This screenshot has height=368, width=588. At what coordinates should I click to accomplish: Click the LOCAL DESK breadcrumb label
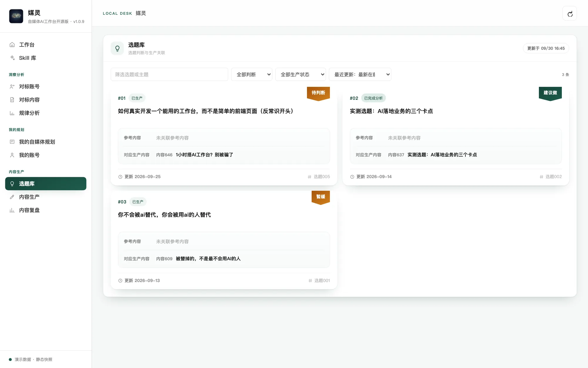click(117, 14)
